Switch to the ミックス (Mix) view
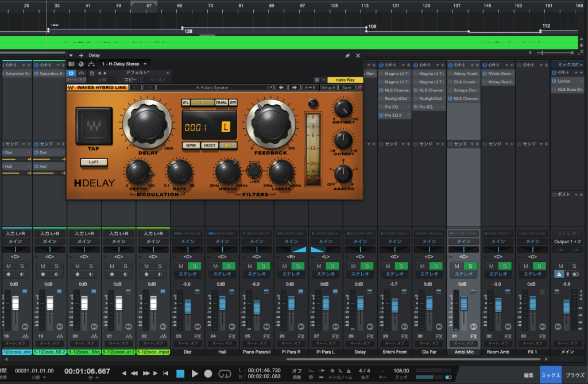This screenshot has height=384, width=588. point(551,375)
